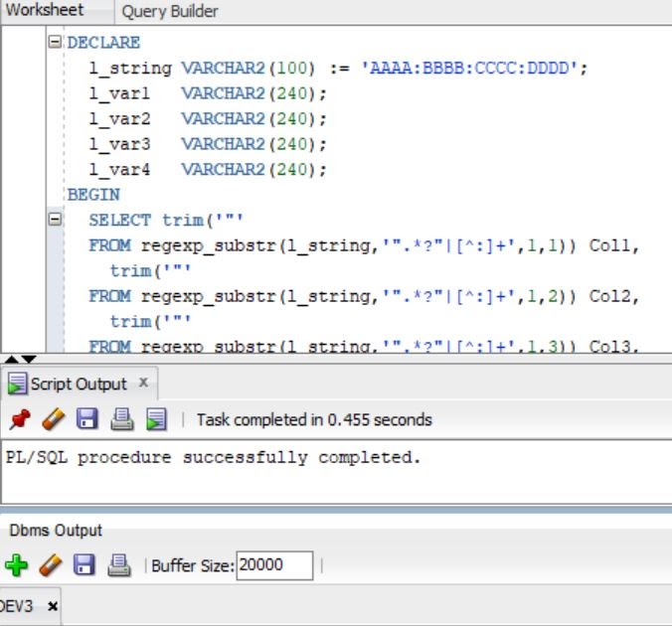Viewport: 672px width, 626px height.
Task: Click the l_var1 declaration line
Action: pyautogui.click(x=208, y=93)
